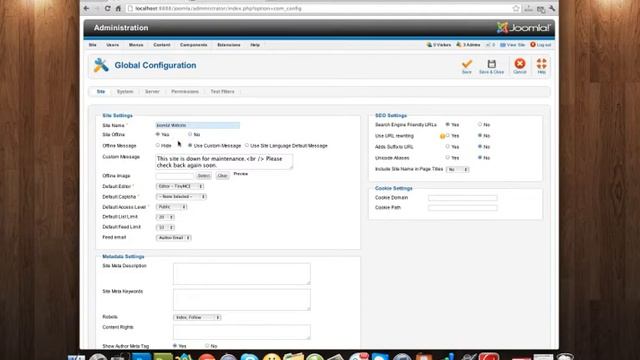The width and height of the screenshot is (640, 360).
Task: Click the browser back arrow
Action: click(87, 8)
